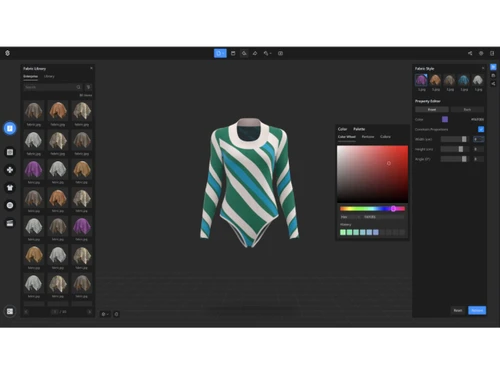Open the gear dropdown below the viewport

105,314
